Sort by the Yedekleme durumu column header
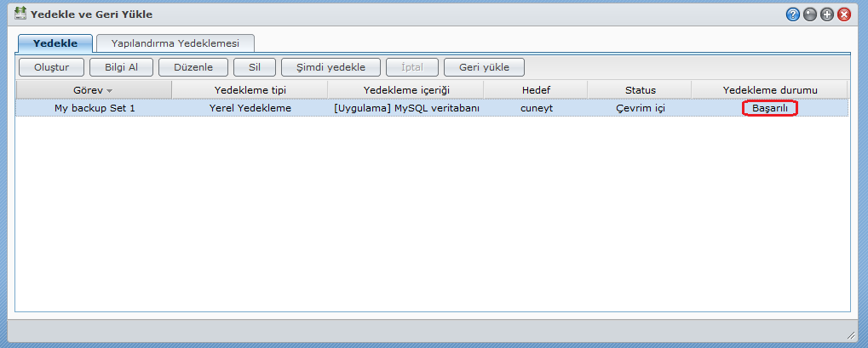The height and width of the screenshot is (348, 868). point(769,89)
